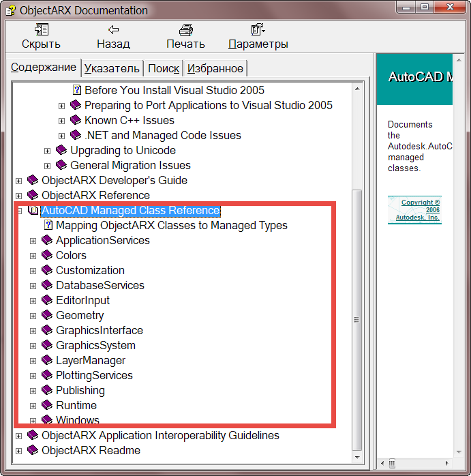Click the page icon of Mapping ObjectARX Classes to Managed Types

coord(48,225)
